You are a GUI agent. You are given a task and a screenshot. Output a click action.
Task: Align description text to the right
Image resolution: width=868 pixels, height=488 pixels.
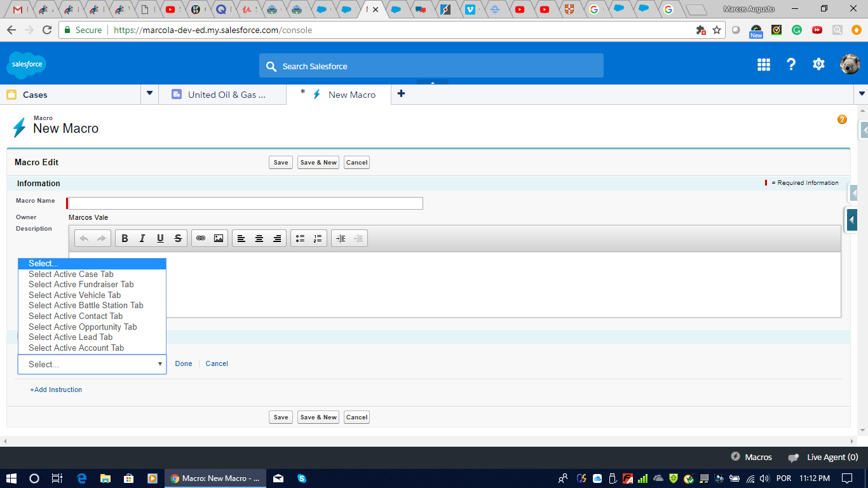tap(277, 238)
